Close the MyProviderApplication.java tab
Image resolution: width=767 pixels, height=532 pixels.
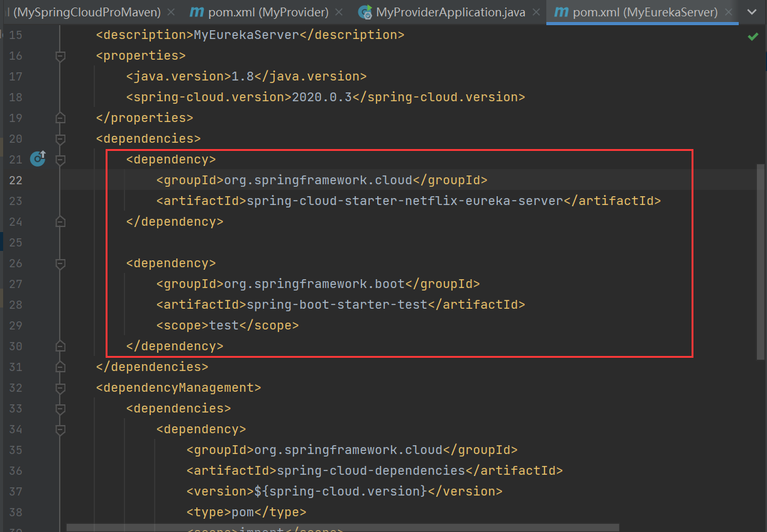pyautogui.click(x=535, y=13)
